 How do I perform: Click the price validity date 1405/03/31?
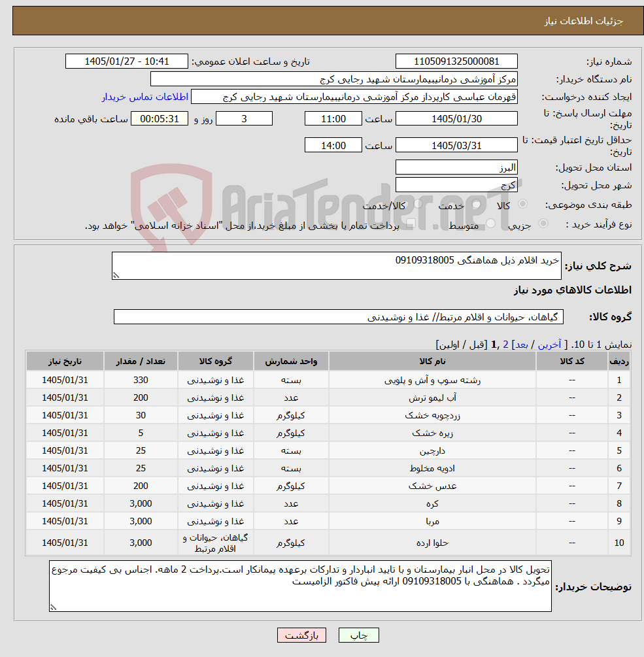456,145
